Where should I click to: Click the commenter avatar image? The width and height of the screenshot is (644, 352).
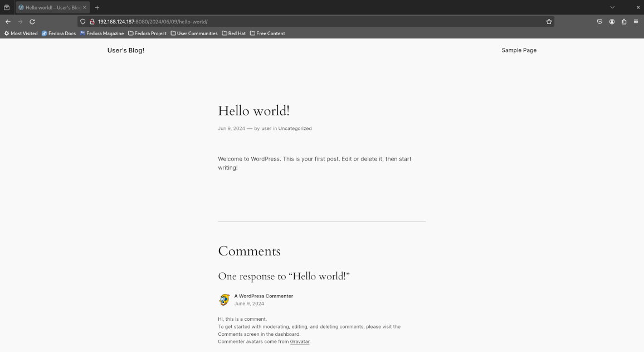[225, 300]
